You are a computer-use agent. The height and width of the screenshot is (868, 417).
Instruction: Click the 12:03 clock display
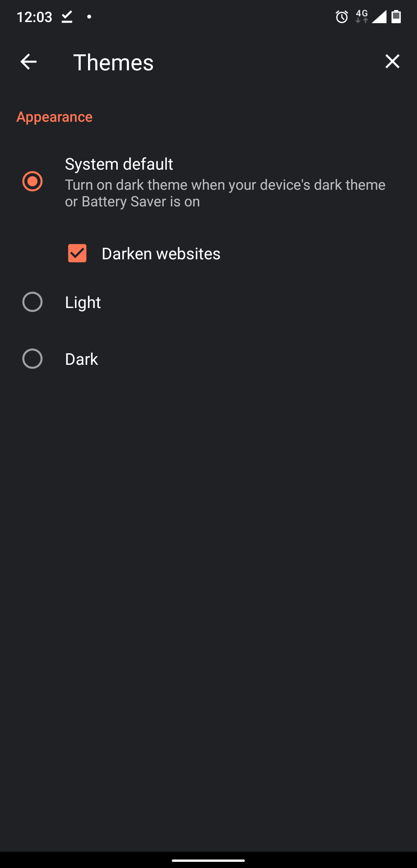(x=34, y=17)
